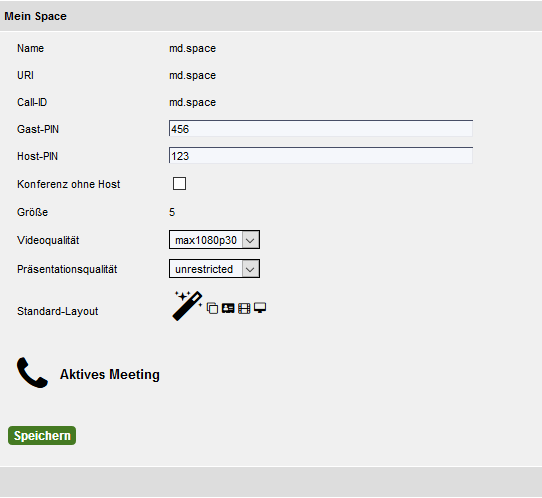
Task: Open the Videoqualität dropdown
Action: (x=214, y=239)
